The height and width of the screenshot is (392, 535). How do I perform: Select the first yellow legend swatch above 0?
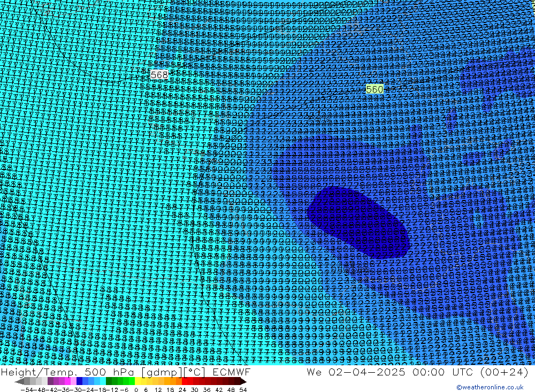[x=137, y=381]
